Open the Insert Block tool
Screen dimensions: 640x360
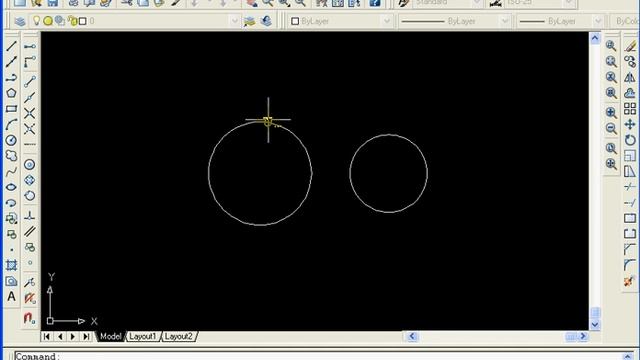coord(11,218)
